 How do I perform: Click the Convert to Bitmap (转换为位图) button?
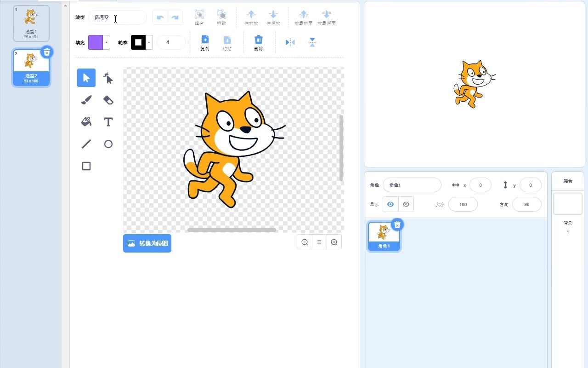click(x=147, y=243)
